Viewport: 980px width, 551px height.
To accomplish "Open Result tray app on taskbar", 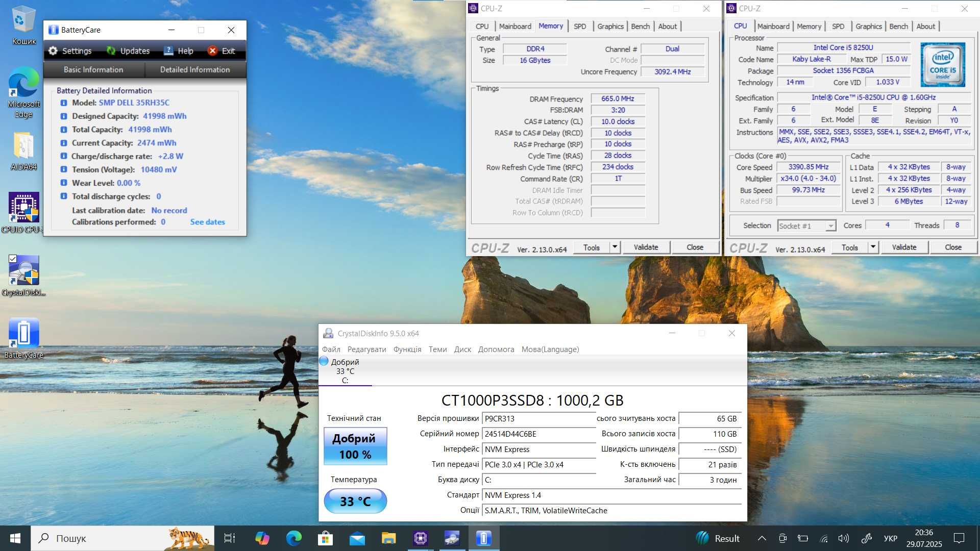I will tap(717, 538).
